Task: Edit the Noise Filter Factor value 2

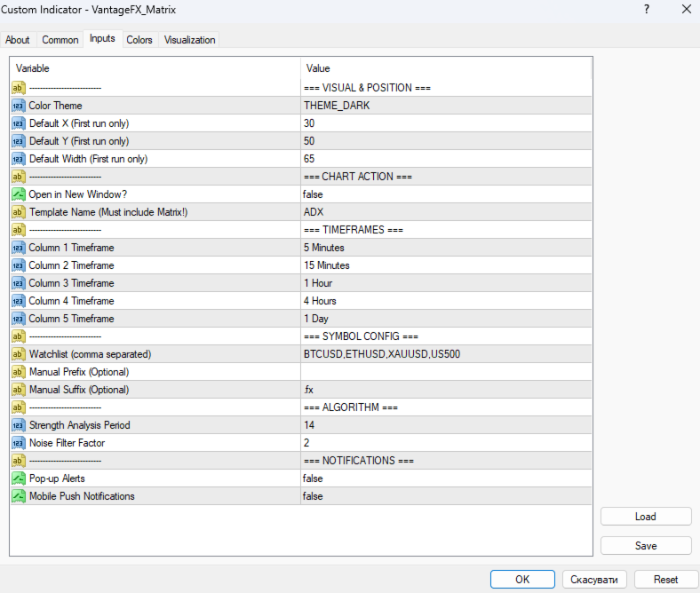Action: (446, 443)
